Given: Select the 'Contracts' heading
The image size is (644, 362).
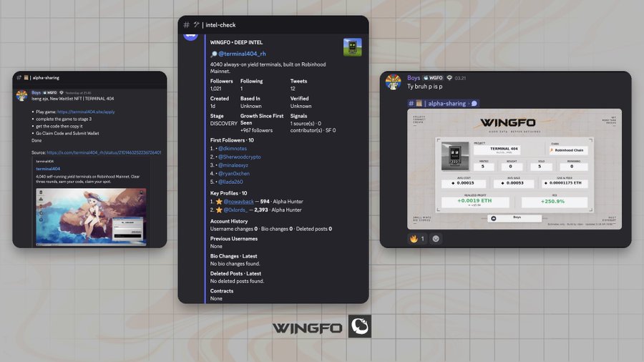Looking at the screenshot, I should point(222,291).
